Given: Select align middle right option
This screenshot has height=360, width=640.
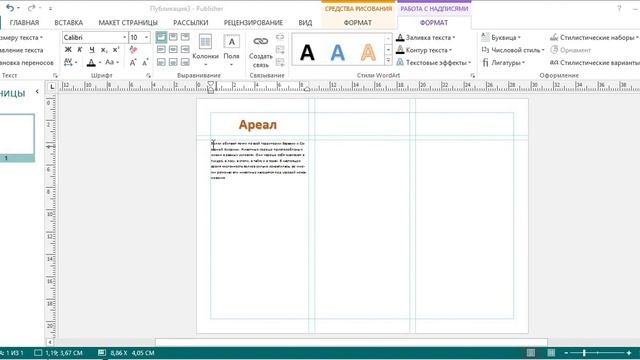Looking at the screenshot, I should pos(185,50).
